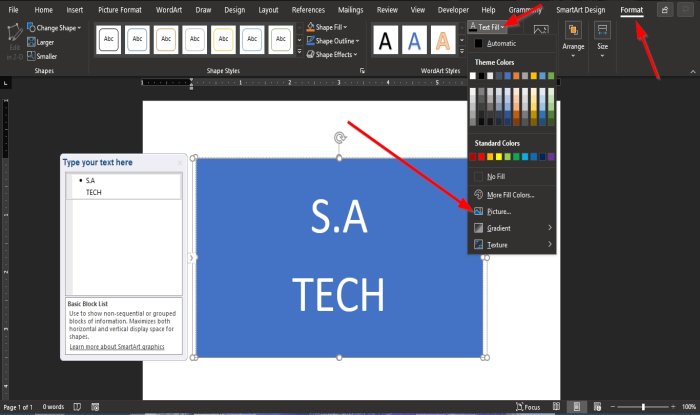The image size is (700, 415).
Task: Switch to the SmartArt Design tab
Action: (580, 9)
